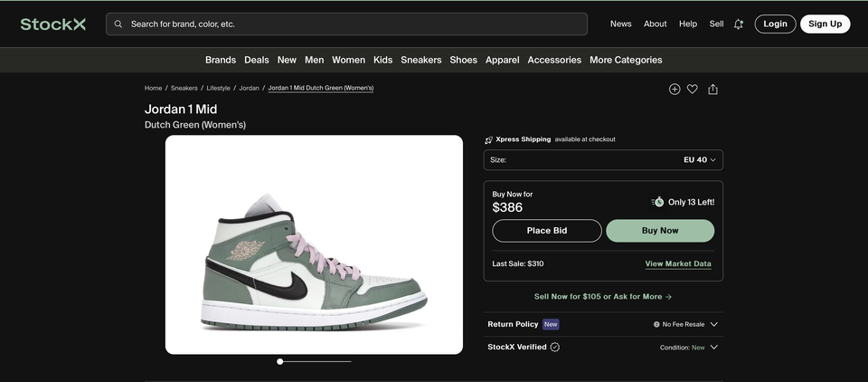Click the StockX logo
This screenshot has width=868, height=382.
53,24
